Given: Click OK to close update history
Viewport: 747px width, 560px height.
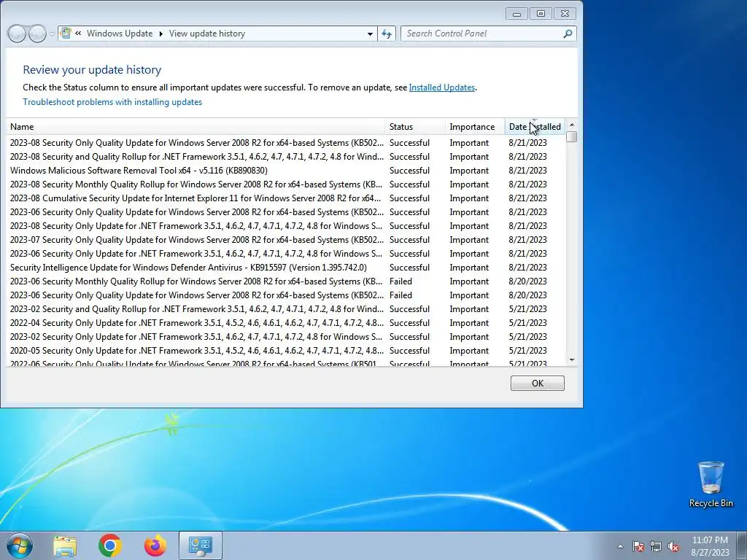Looking at the screenshot, I should [x=538, y=384].
